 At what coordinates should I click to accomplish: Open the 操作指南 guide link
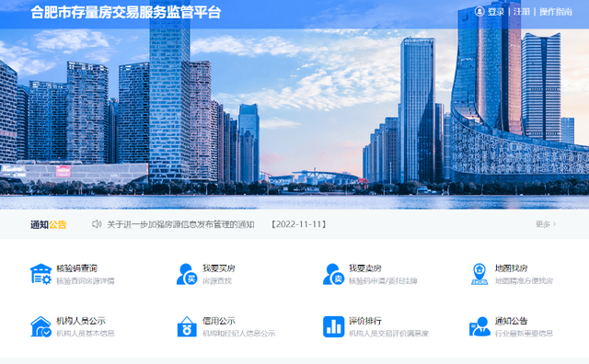point(556,12)
